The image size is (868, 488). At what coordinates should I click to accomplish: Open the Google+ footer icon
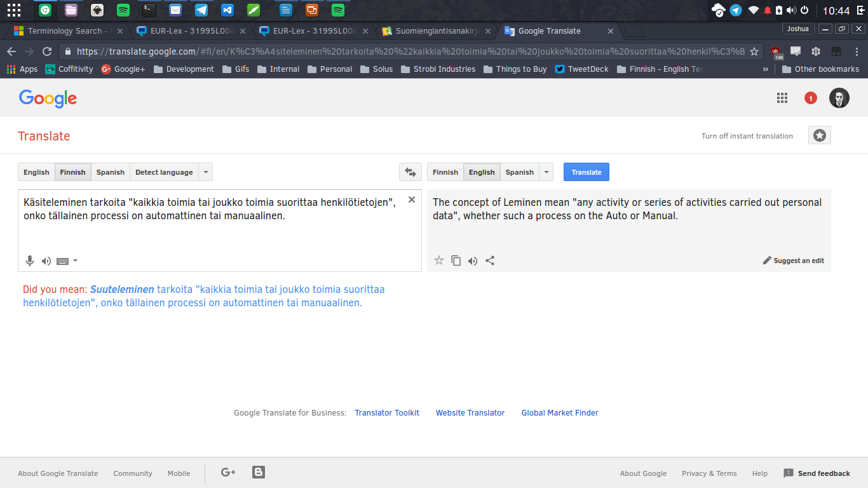[228, 472]
